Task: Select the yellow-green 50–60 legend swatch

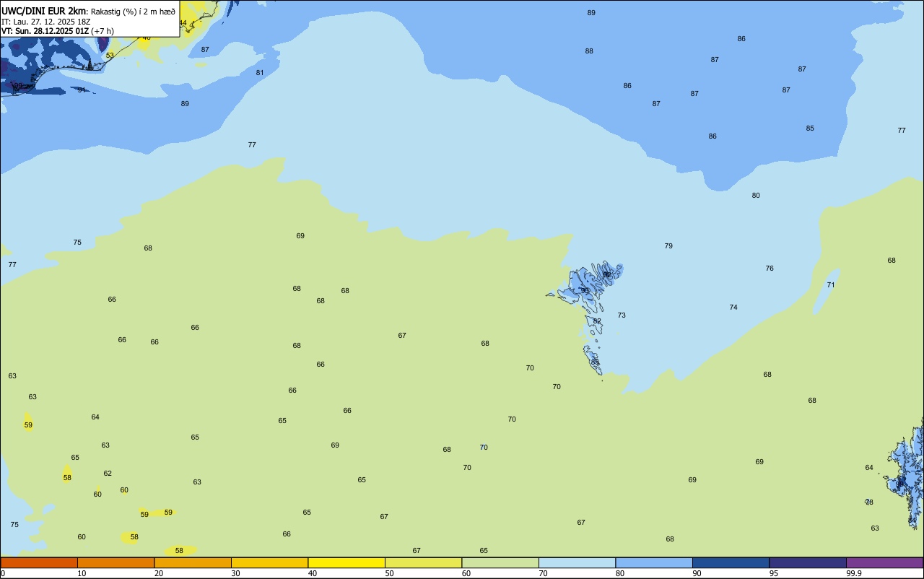Action: pyautogui.click(x=423, y=562)
